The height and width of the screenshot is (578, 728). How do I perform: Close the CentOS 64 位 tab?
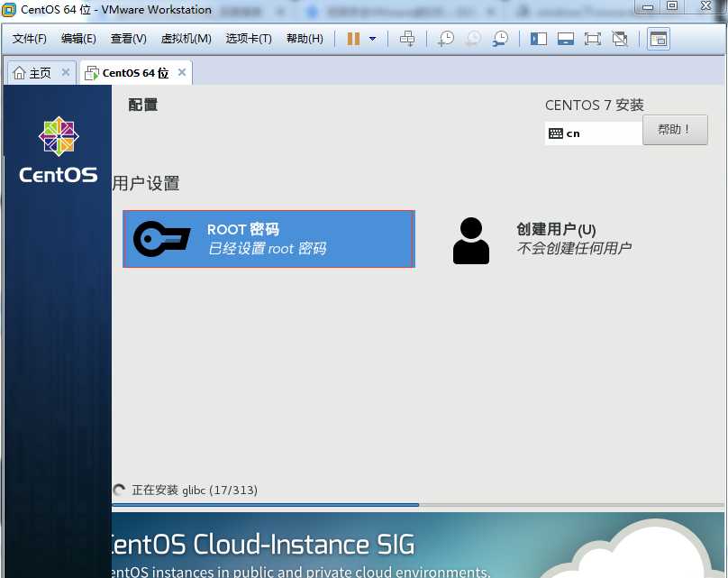click(x=182, y=72)
